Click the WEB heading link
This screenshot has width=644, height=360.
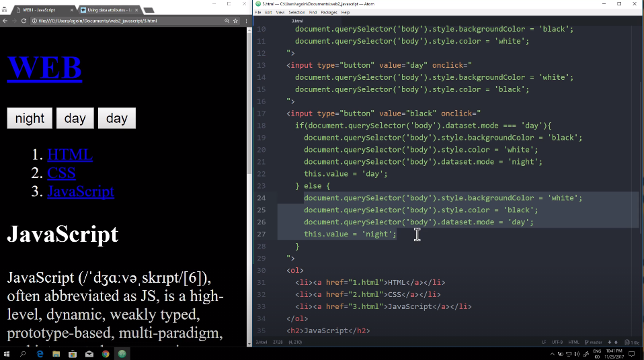click(x=44, y=68)
